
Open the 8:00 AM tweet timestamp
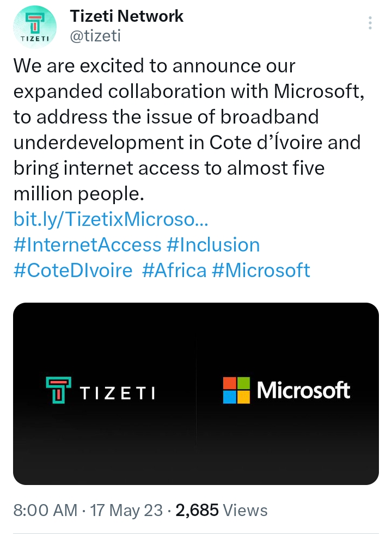click(x=45, y=510)
